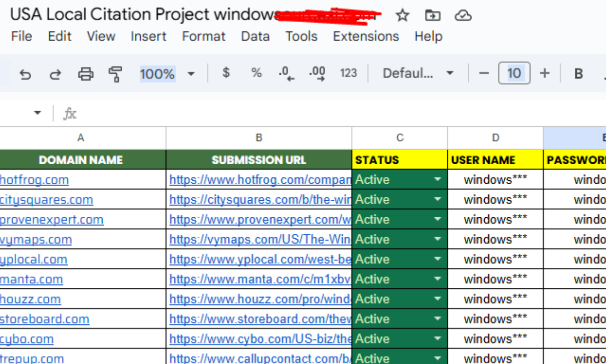
Task: Open Status dropdown in hotfrog.com row
Action: tap(437, 180)
